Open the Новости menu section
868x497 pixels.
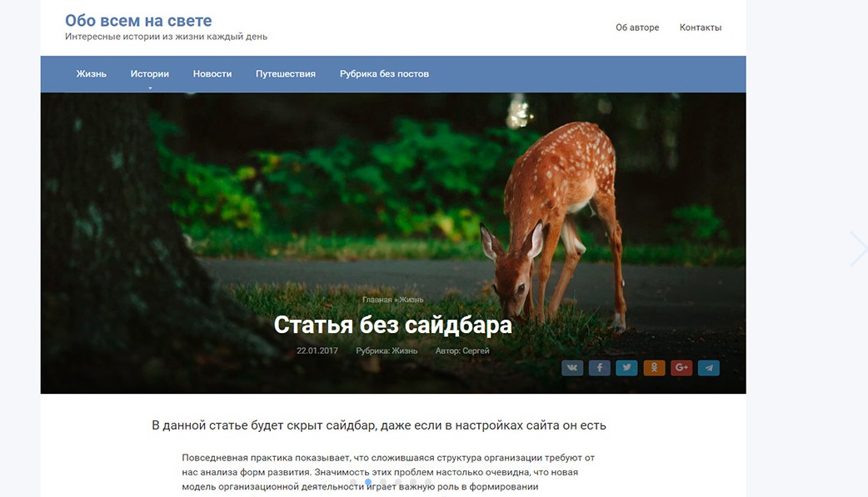point(212,74)
